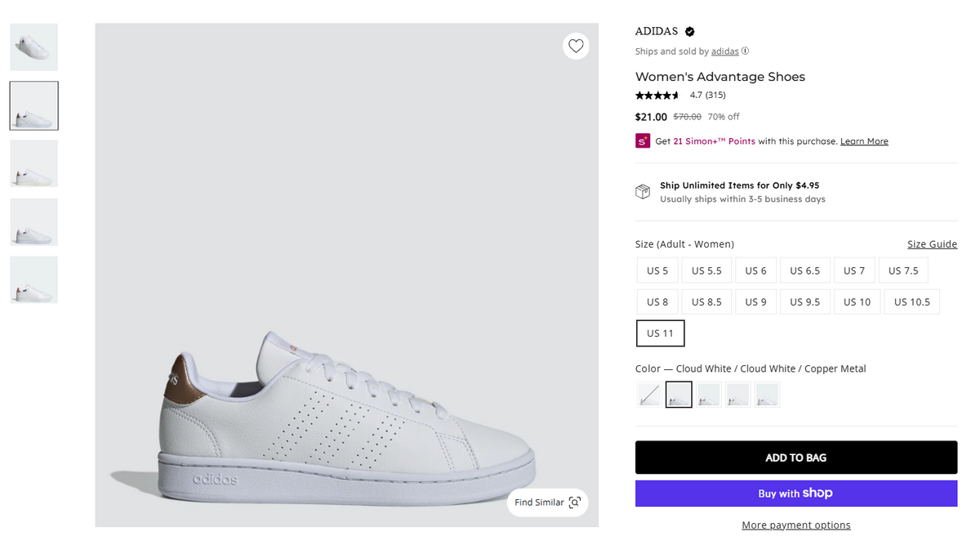Click the Simon+ points badge icon
The image size is (980, 536).
643,141
